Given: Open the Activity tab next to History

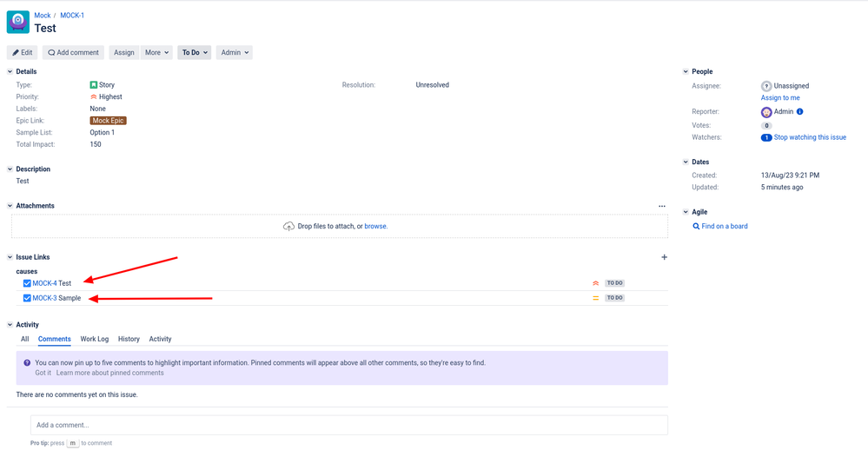Looking at the screenshot, I should [x=160, y=339].
